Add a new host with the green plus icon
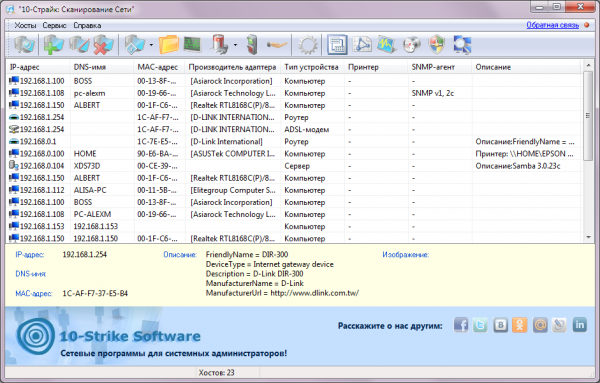The width and height of the screenshot is (600, 383). (x=54, y=45)
